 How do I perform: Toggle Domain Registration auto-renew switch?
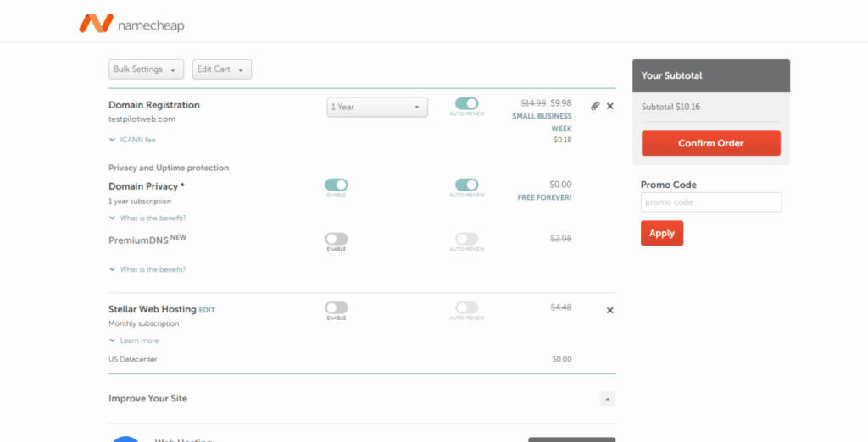[x=466, y=103]
